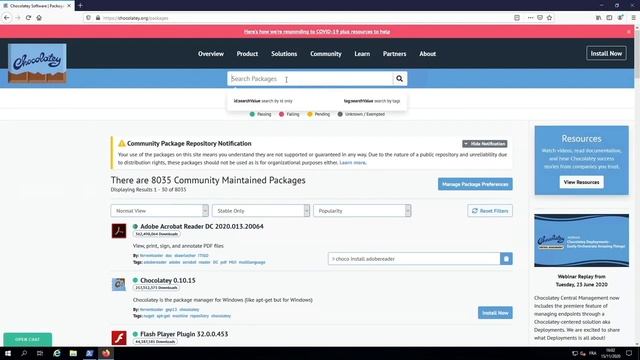The height and width of the screenshot is (360, 640).
Task: Go forward in browser history
Action: pos(18,18)
